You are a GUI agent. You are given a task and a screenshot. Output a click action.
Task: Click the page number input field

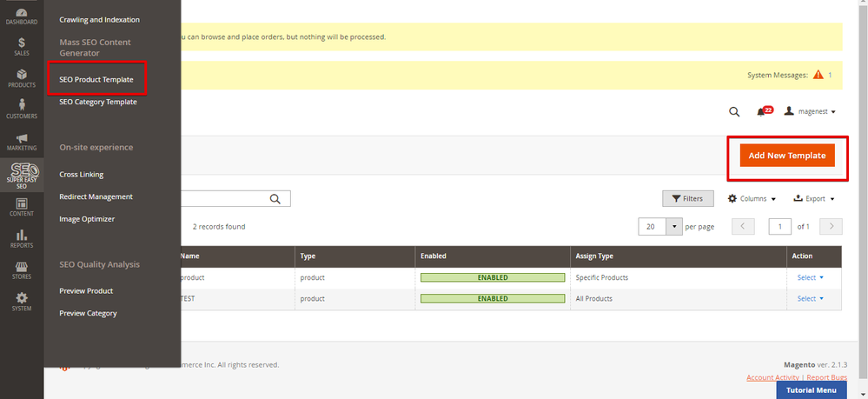click(779, 227)
